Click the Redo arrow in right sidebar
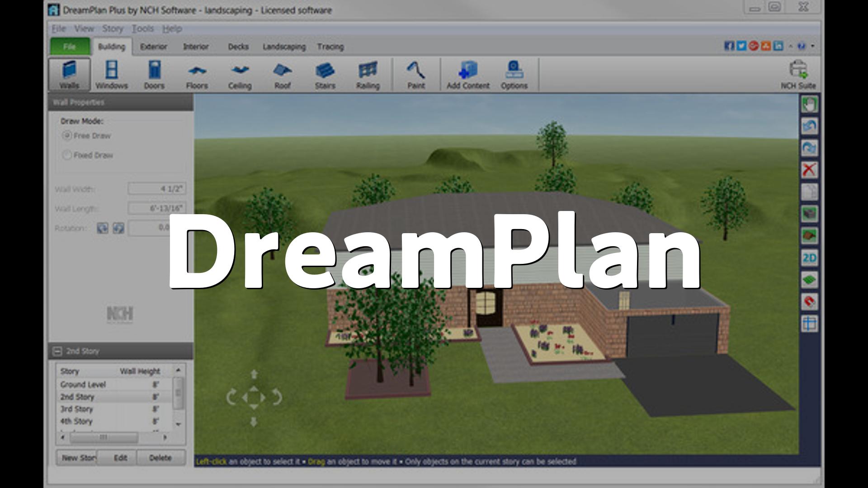This screenshot has width=868, height=488. tap(809, 148)
